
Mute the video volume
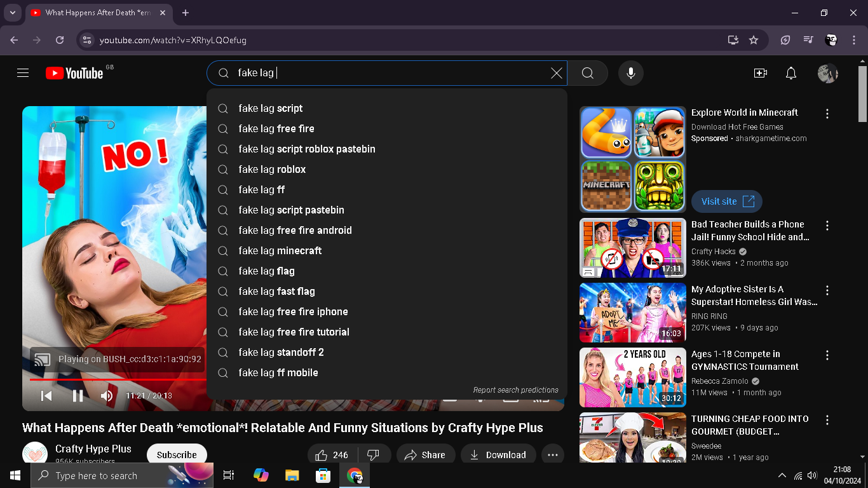107,396
